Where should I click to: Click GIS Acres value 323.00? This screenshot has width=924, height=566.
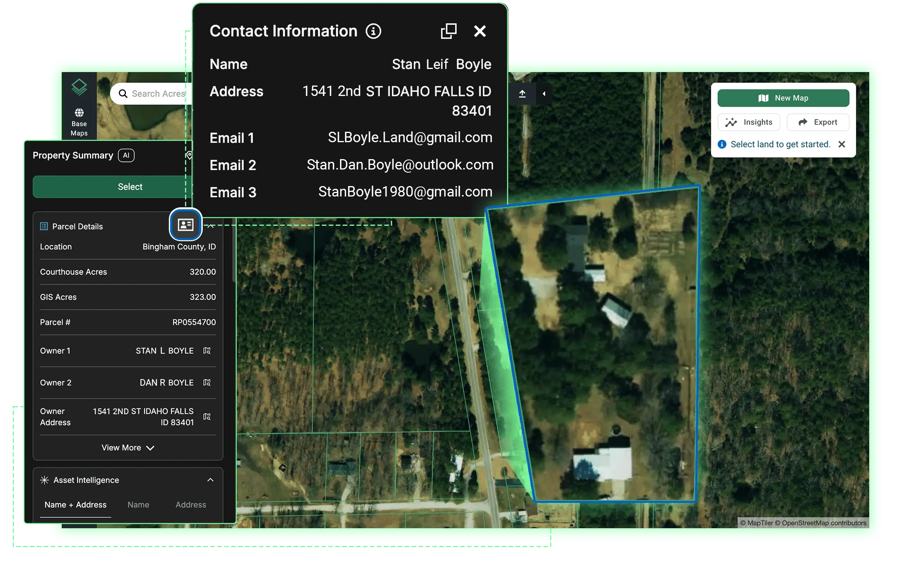203,297
